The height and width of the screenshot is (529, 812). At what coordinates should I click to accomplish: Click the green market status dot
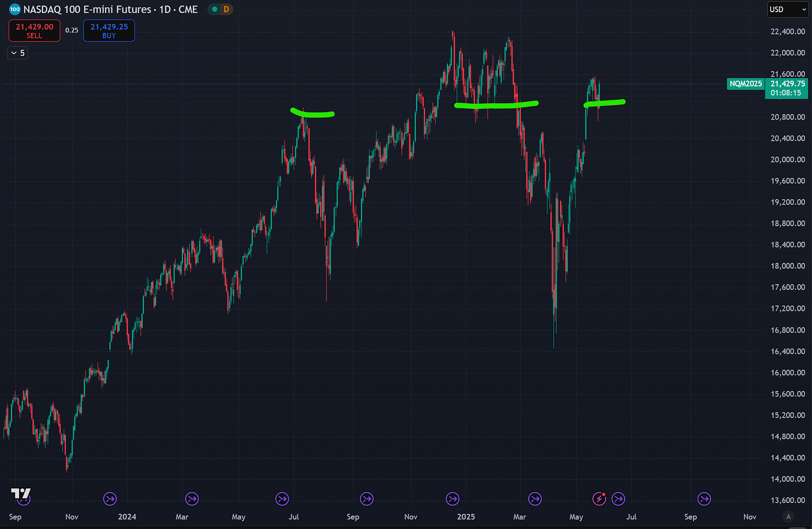214,9
